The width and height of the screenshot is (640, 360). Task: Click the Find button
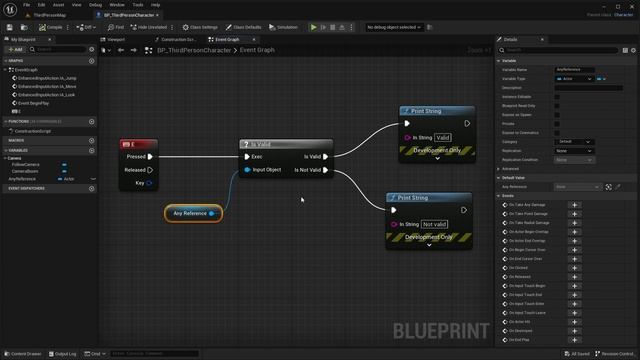coord(116,27)
